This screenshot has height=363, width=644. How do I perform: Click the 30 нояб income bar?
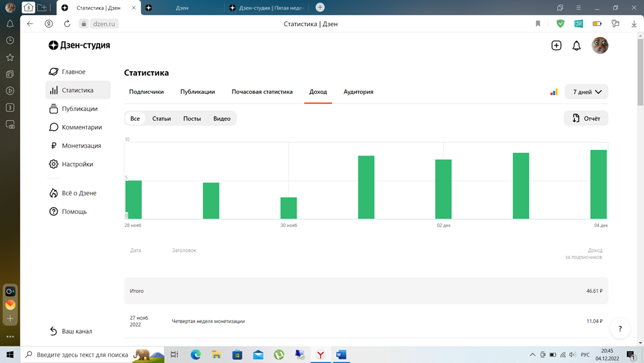[289, 208]
